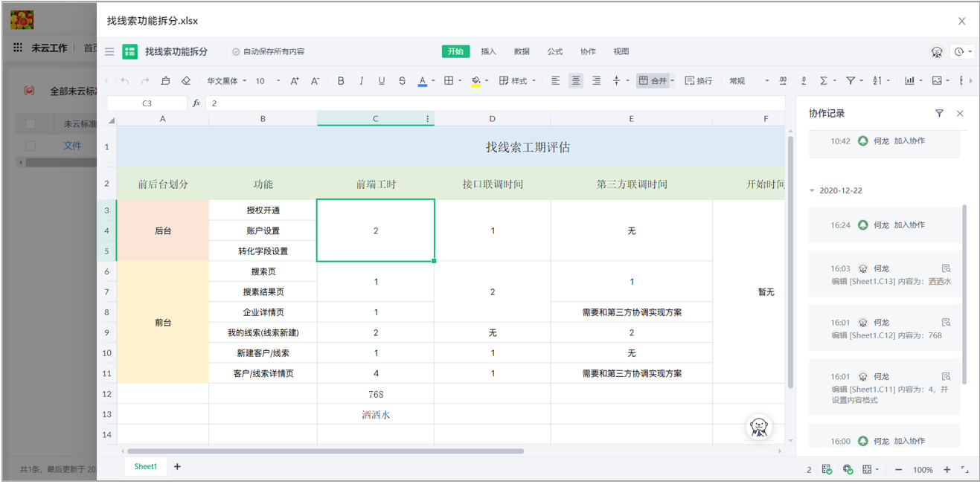Viewport: 980px width, 484px height.
Task: Click the align left icon
Action: tap(555, 81)
